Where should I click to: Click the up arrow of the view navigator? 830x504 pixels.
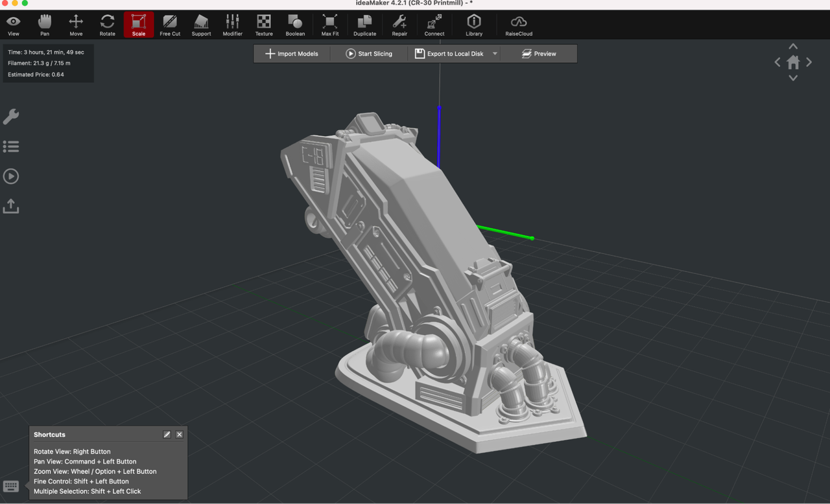[x=793, y=47]
